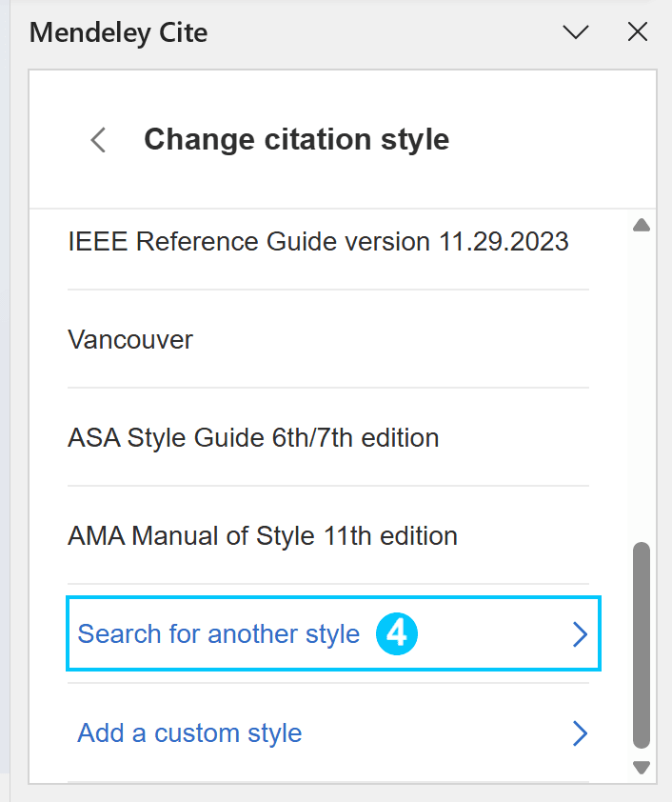Open the Search for another style link

pos(218,634)
